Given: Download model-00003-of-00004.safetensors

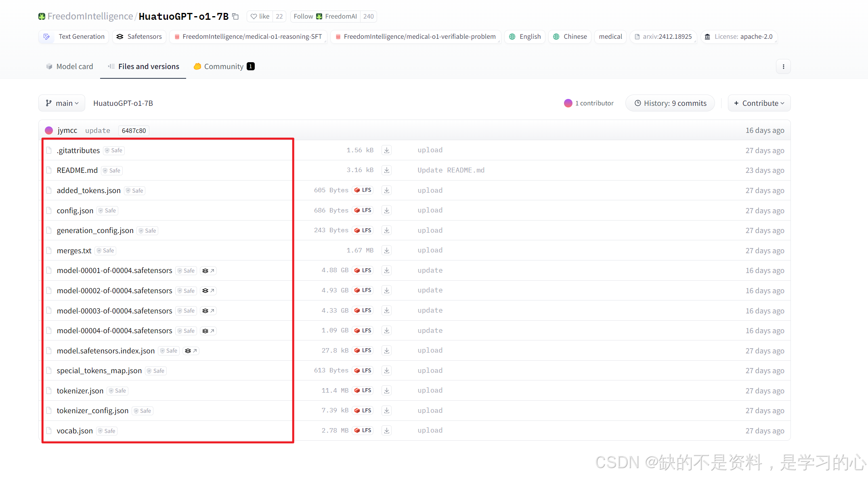Looking at the screenshot, I should [387, 311].
